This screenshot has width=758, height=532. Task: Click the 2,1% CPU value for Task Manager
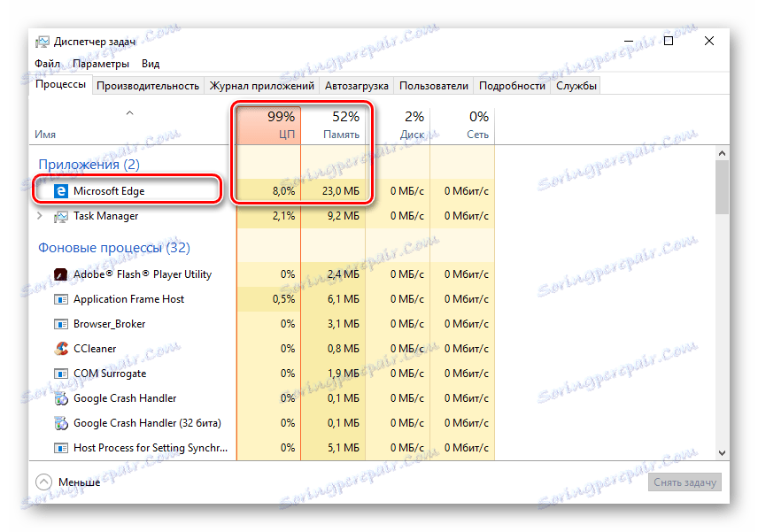(x=283, y=216)
